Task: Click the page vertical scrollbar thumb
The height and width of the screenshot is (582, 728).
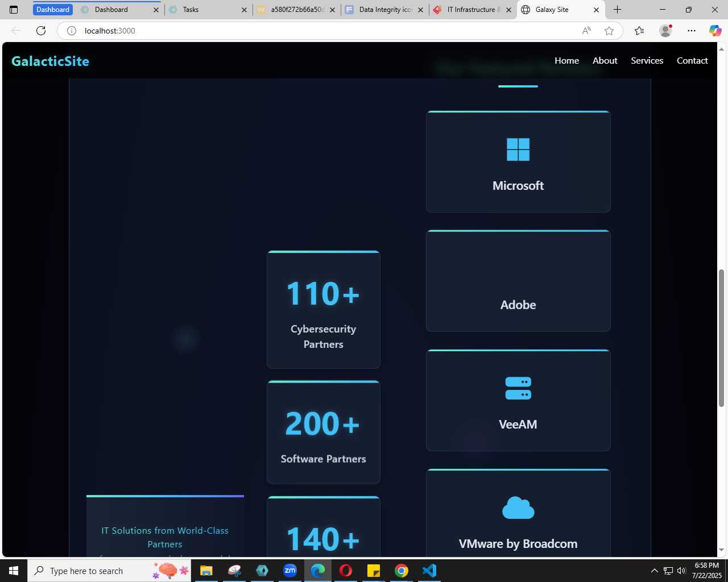Action: coord(722,338)
